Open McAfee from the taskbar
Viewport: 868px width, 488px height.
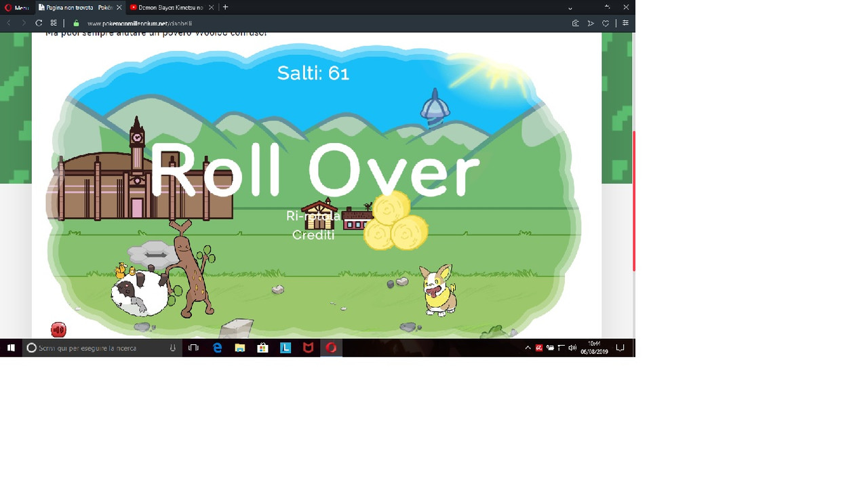tap(309, 348)
